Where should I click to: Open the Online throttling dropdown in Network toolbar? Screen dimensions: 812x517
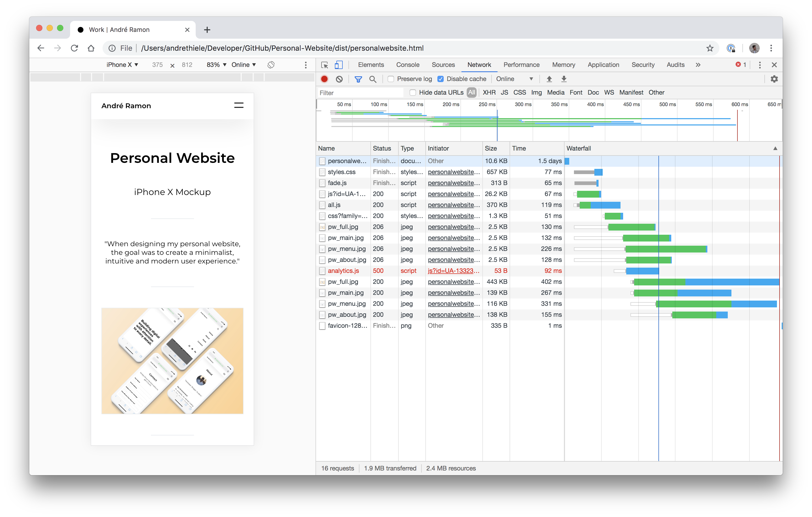pyautogui.click(x=514, y=79)
